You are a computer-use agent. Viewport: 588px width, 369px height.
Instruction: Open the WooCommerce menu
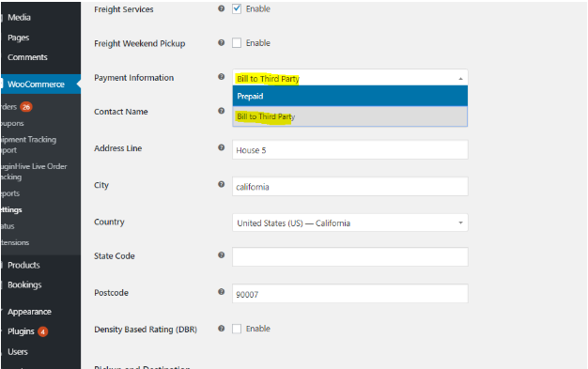click(x=36, y=85)
